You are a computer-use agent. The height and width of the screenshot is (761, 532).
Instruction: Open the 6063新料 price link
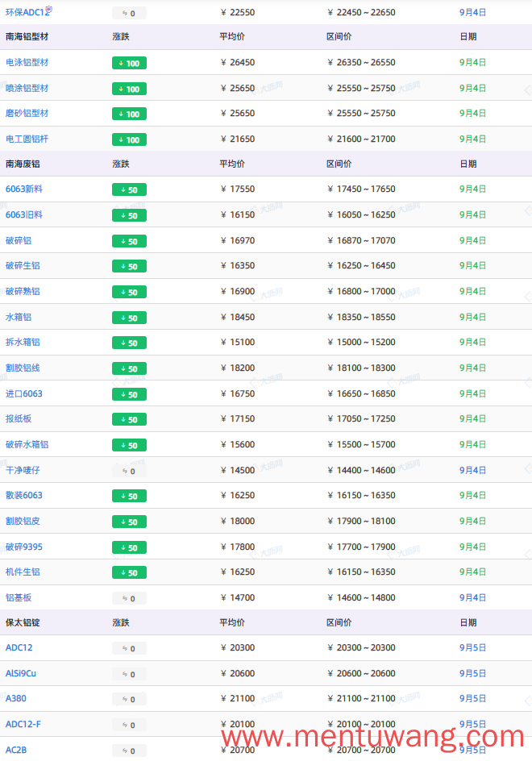tap(24, 189)
